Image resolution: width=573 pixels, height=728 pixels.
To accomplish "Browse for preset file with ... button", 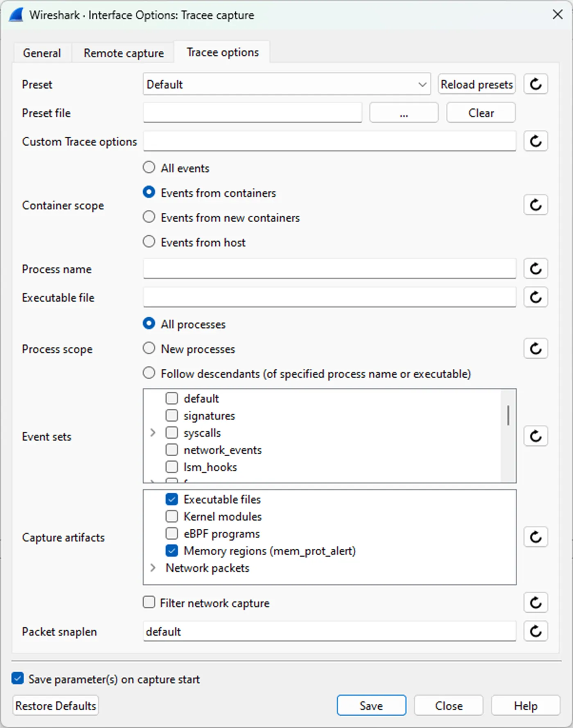I will pos(404,113).
